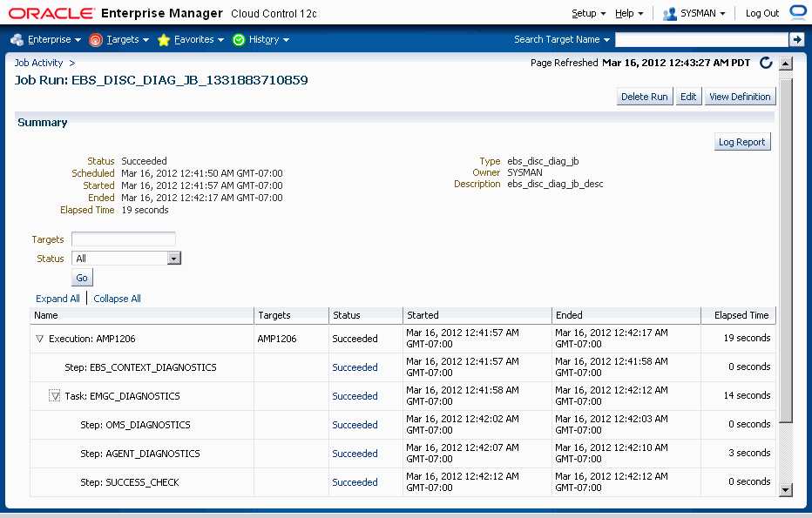Screen dimensions: 812x518
Task: Click the Collapse All link
Action: coord(117,299)
